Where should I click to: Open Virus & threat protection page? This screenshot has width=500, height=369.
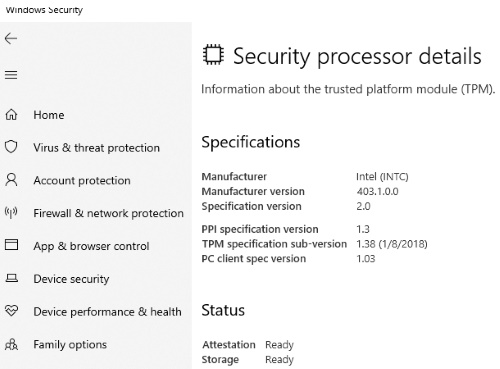(96, 148)
